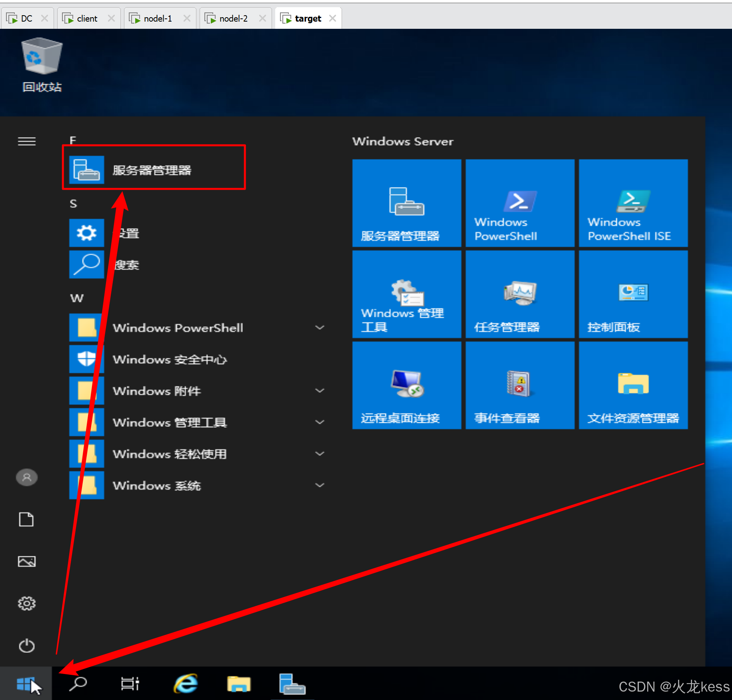Close the DC tab
Image resolution: width=732 pixels, height=700 pixels.
point(44,18)
